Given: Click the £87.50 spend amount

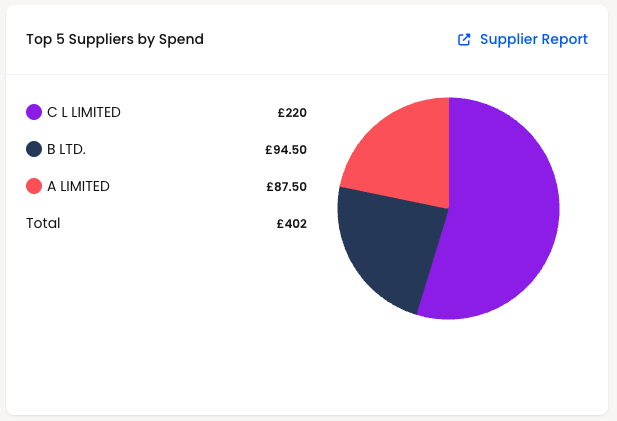Looking at the screenshot, I should pos(286,186).
